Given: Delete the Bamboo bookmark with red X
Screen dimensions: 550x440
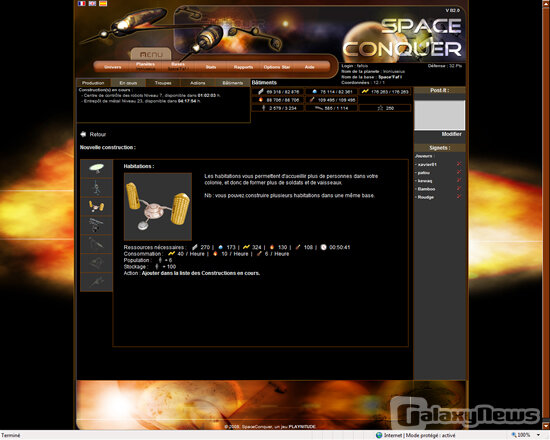Looking at the screenshot, I should pyautogui.click(x=459, y=188).
